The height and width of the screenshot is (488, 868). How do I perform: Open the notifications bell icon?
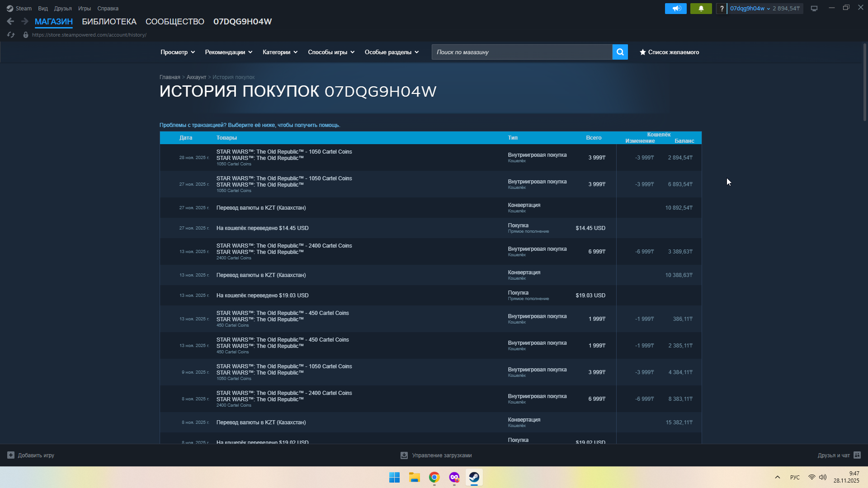point(701,9)
